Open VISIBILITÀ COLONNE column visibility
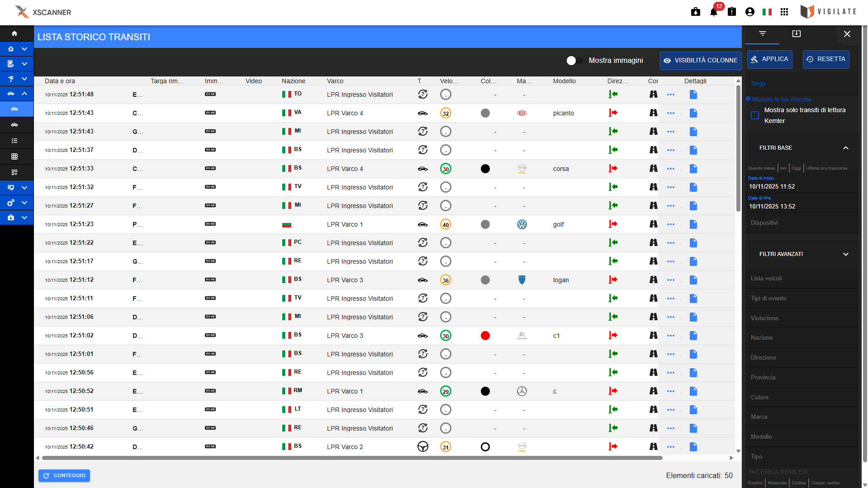The image size is (868, 488). (x=700, y=61)
